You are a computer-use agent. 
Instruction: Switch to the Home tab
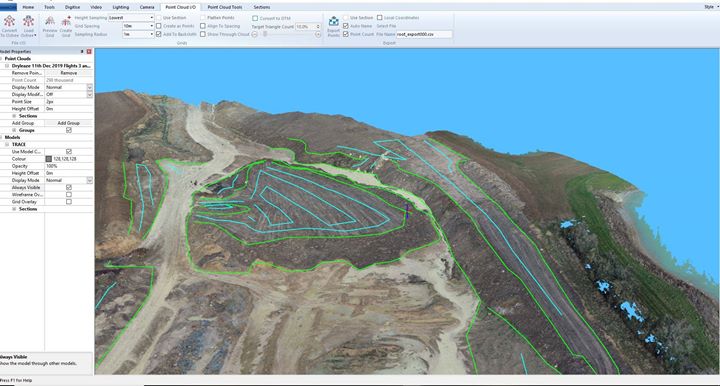click(28, 7)
